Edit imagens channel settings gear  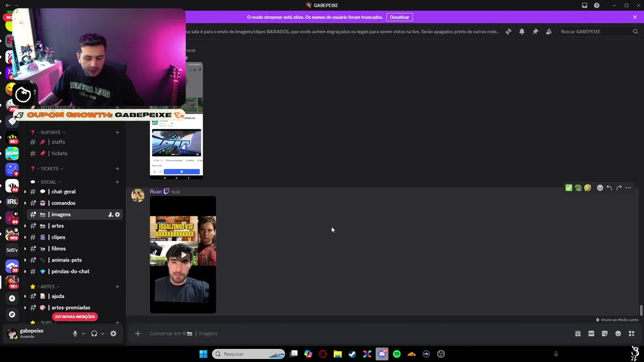tap(117, 215)
